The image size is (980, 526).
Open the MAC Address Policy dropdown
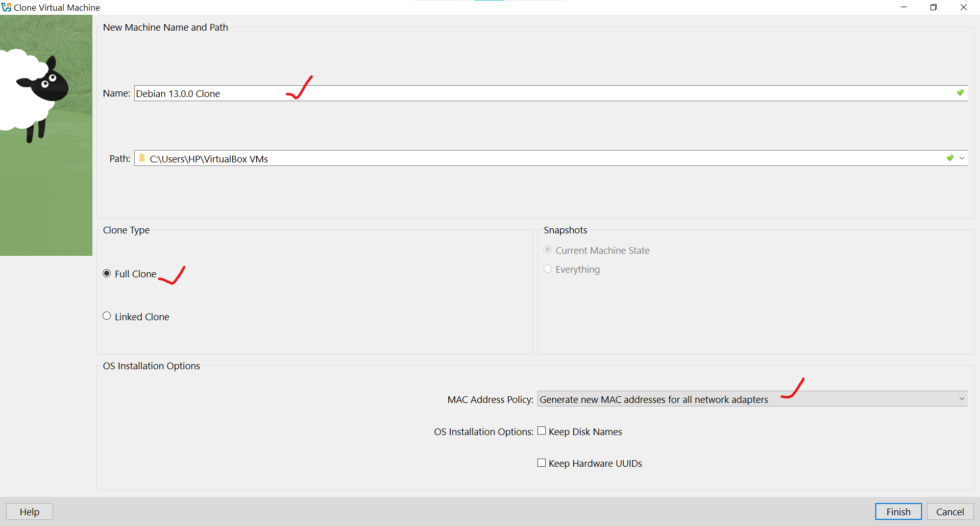point(752,399)
